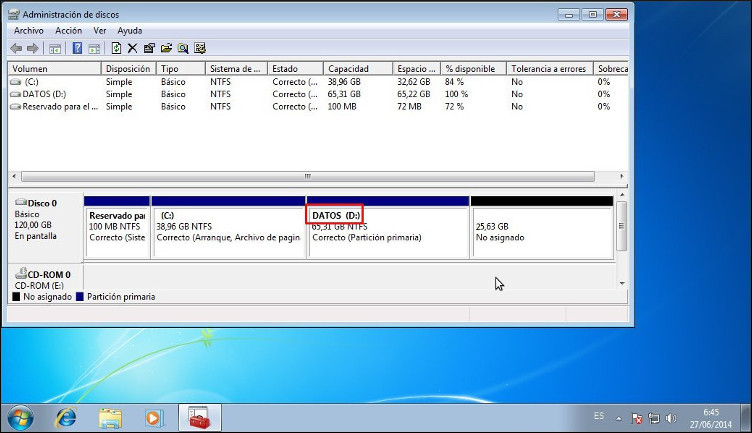Viewport: 752px width, 433px height.
Task: Click the blue Partición primaria legend swatch
Action: (x=80, y=297)
